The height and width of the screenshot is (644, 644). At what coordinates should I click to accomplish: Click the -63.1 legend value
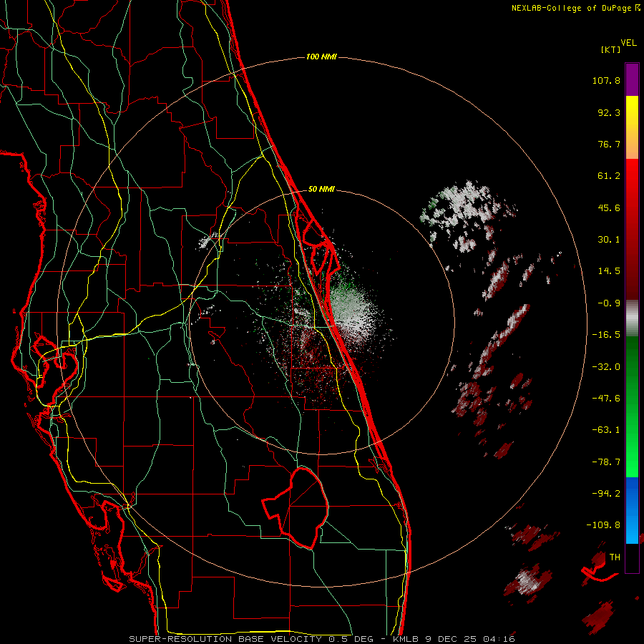point(606,430)
